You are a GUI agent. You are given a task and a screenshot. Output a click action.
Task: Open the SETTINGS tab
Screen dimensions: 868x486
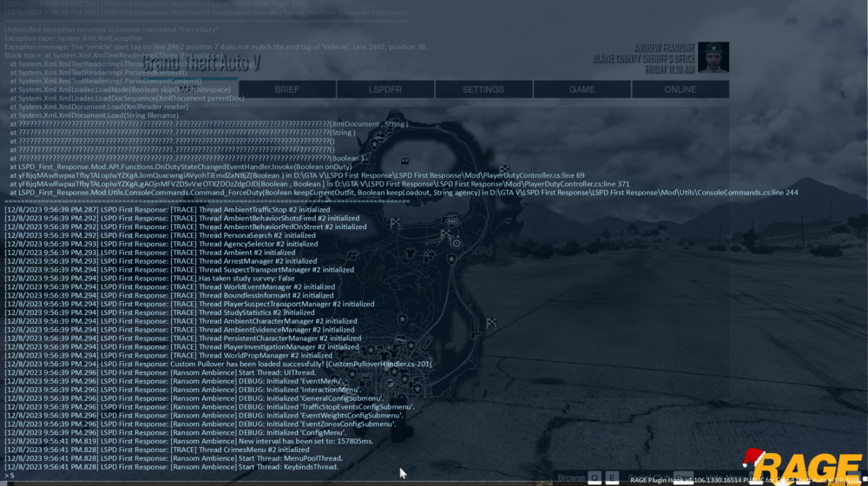(483, 89)
